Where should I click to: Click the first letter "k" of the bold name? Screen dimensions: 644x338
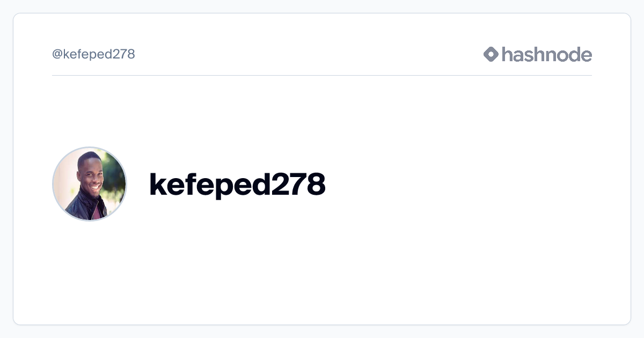point(157,184)
